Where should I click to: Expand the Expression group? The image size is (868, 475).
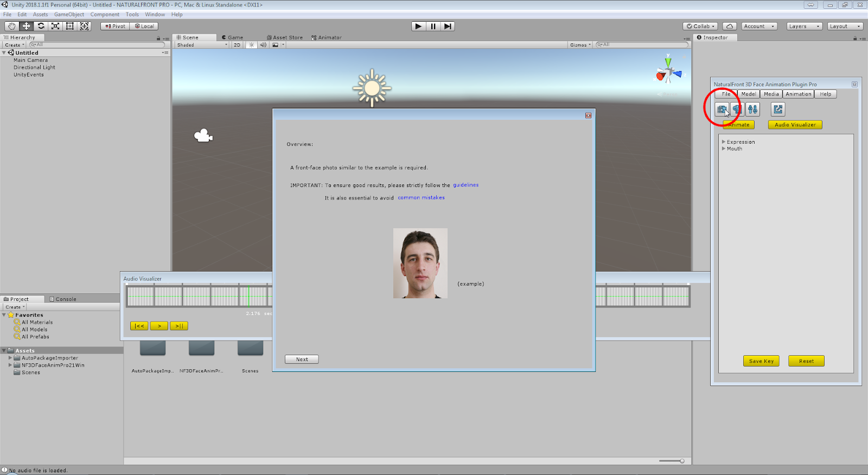(724, 142)
